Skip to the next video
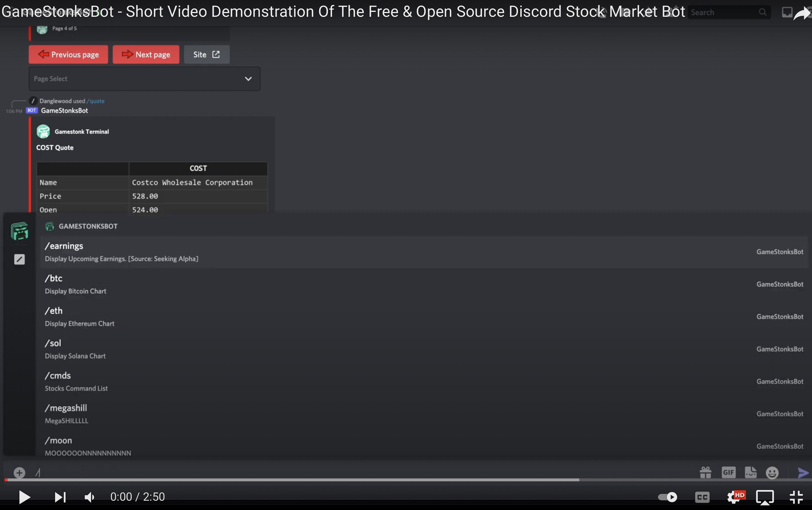This screenshot has width=812, height=510. [x=60, y=497]
